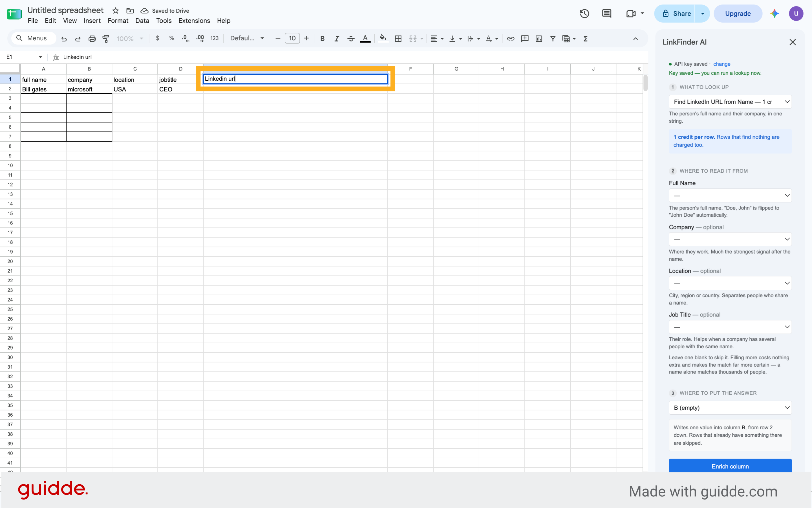Click the font size field
Screen dimensions: 812x508
[x=292, y=38]
